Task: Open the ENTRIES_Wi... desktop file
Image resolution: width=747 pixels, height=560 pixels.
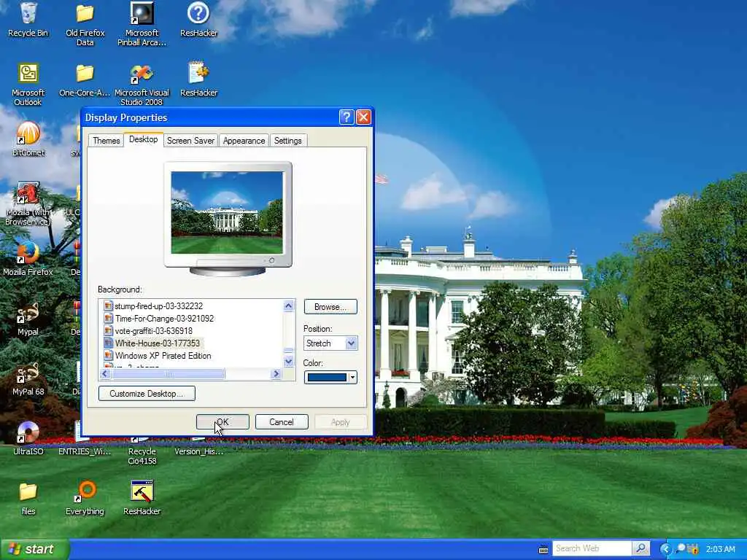Action: click(x=85, y=446)
